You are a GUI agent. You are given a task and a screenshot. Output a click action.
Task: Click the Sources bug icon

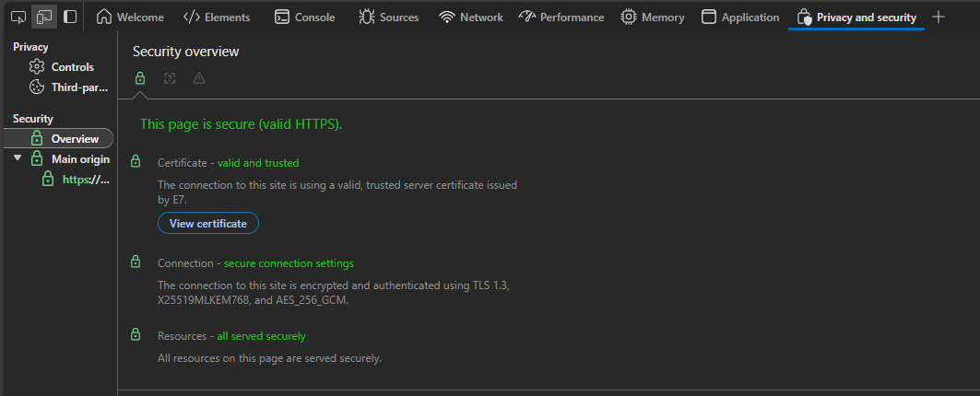(x=366, y=17)
